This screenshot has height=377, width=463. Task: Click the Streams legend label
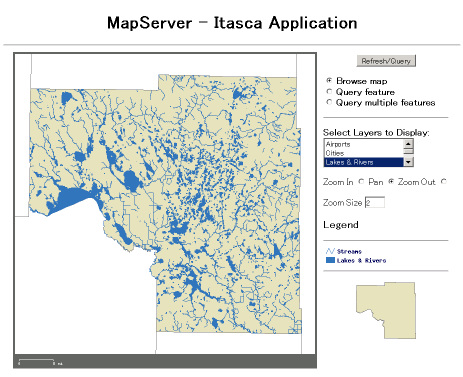pyautogui.click(x=349, y=251)
